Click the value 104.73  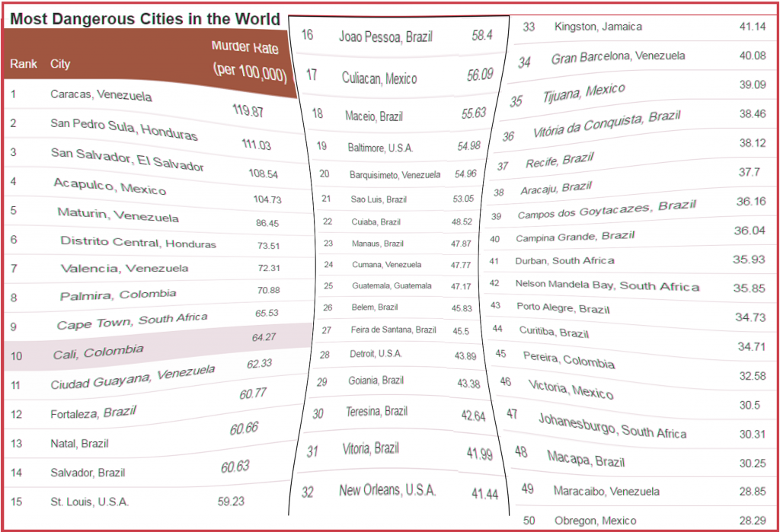pyautogui.click(x=267, y=199)
